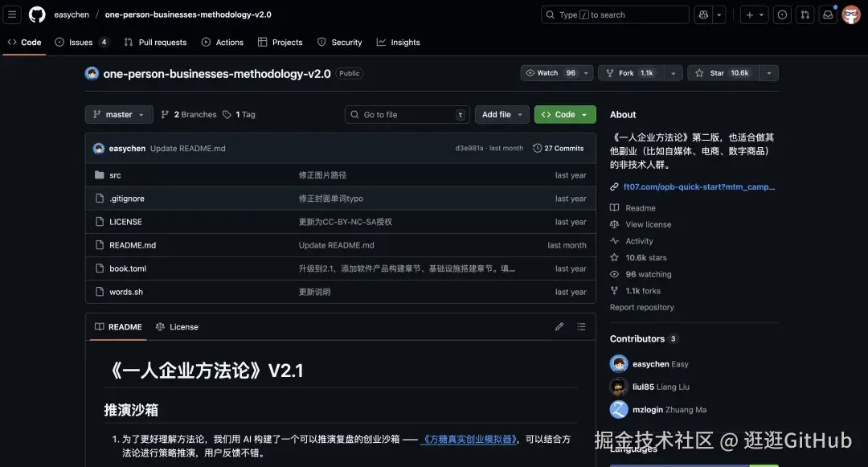Open the README outline icon
Image resolution: width=868 pixels, height=467 pixels.
581,327
